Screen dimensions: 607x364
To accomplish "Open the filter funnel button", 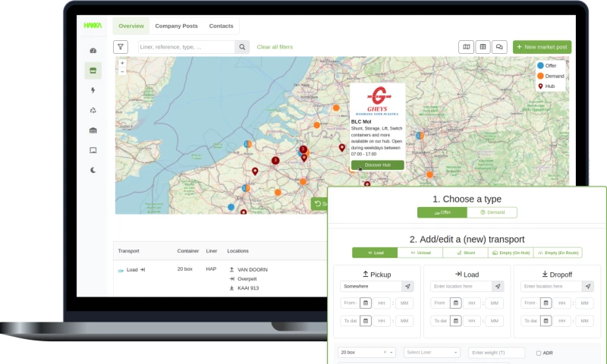I will pyautogui.click(x=121, y=47).
